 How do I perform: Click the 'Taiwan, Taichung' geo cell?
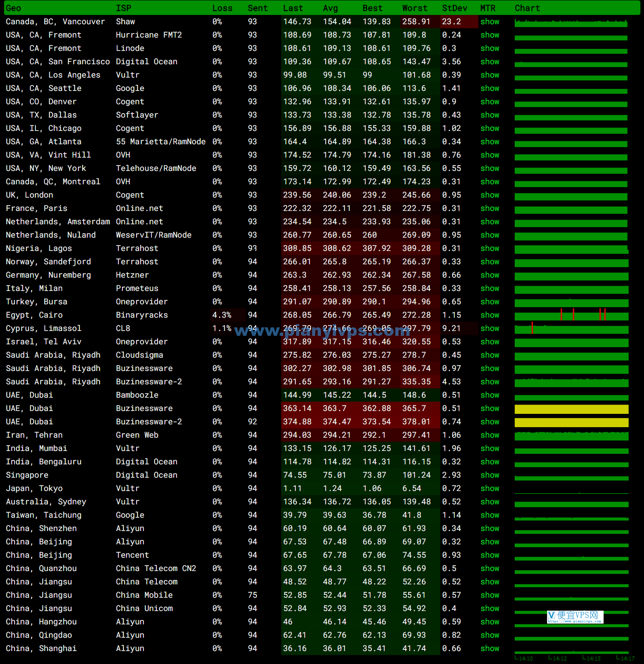point(44,515)
